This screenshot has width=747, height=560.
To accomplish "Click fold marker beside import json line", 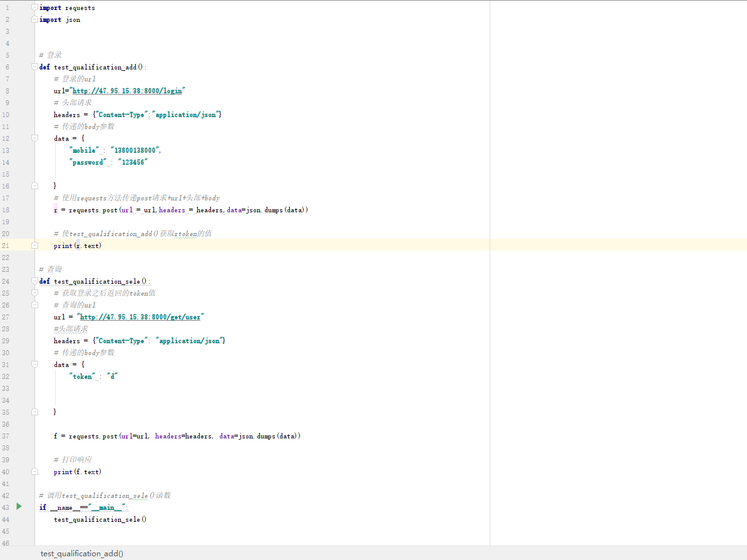I will pyautogui.click(x=34, y=19).
